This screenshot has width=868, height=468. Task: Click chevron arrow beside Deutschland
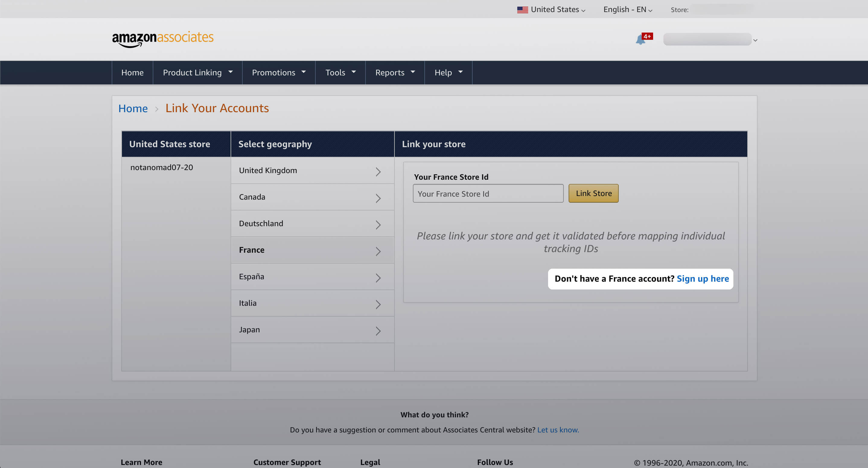[378, 225]
